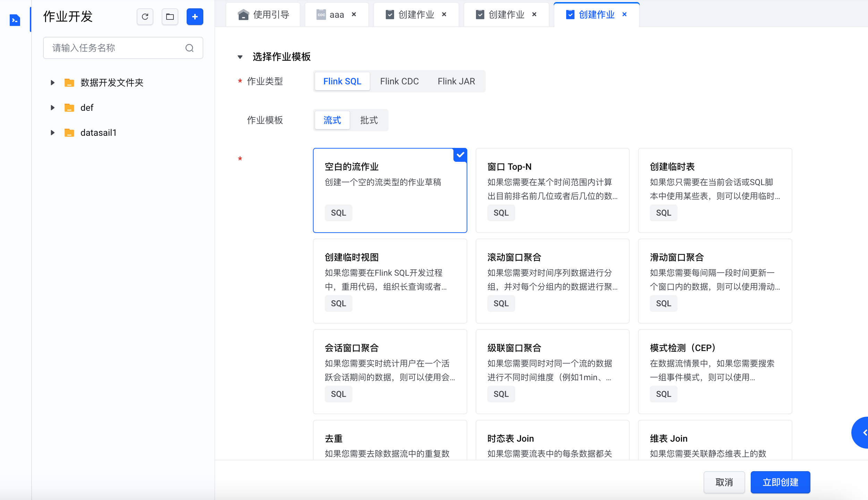
Task: Click the 选择作业模板 section heading
Action: (281, 57)
